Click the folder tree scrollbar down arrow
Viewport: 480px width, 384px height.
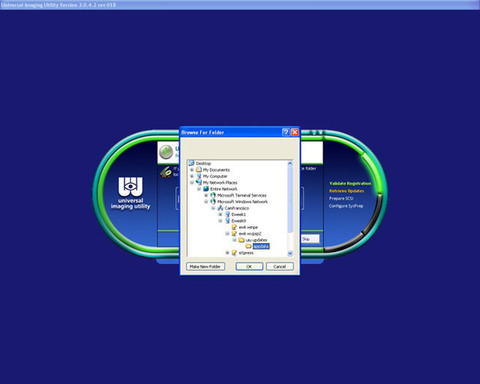290,253
